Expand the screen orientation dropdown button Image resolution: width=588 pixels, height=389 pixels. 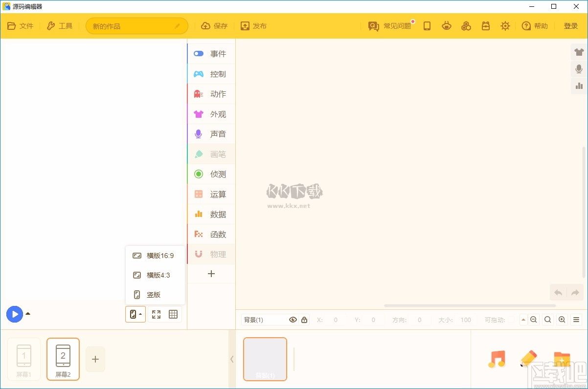coord(136,314)
